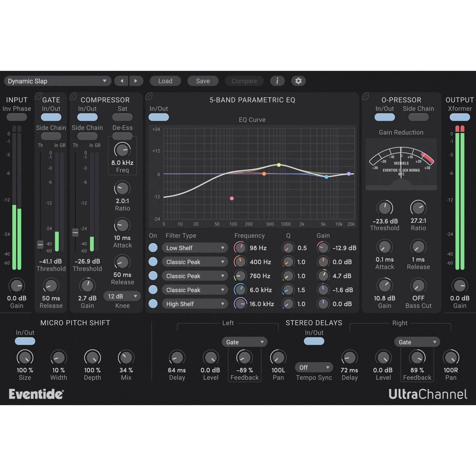Toggle the Compressor Side Chain switch
The image size is (476, 476).
click(x=87, y=136)
